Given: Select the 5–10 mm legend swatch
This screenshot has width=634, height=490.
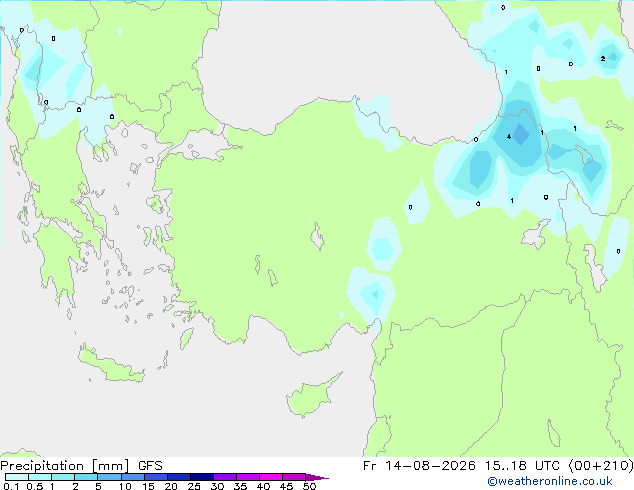Looking at the screenshot, I should pos(109,477).
